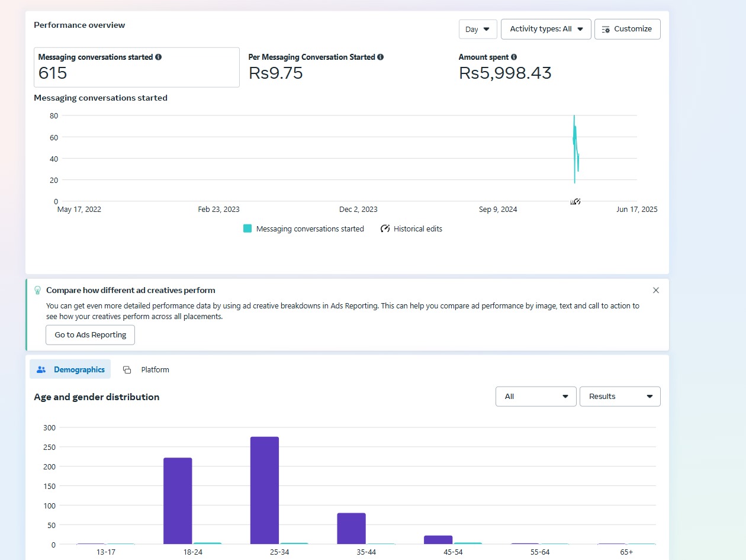Click the lightbulb tip icon
The width and height of the screenshot is (746, 560).
[x=38, y=290]
